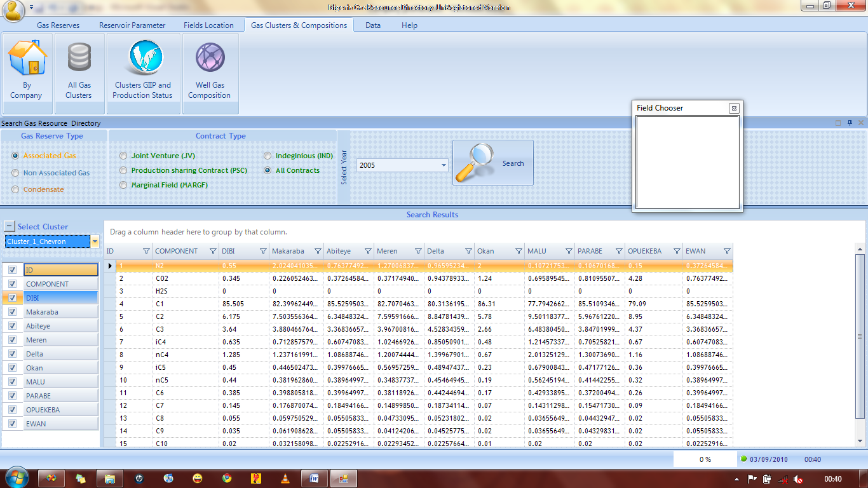The image size is (868, 488).
Task: Open the Help tab
Action: [x=410, y=25]
